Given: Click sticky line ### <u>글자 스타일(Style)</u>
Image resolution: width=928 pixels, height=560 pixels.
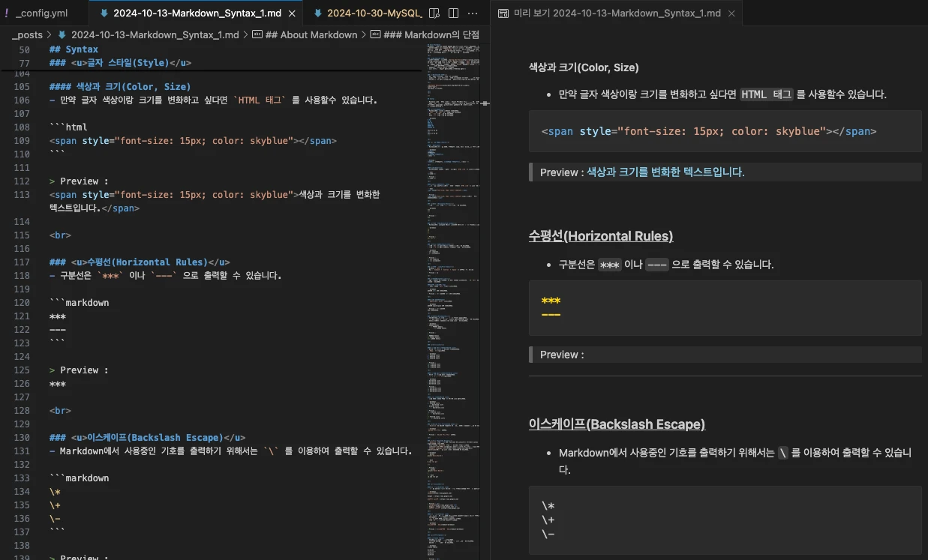Looking at the screenshot, I should tap(120, 63).
